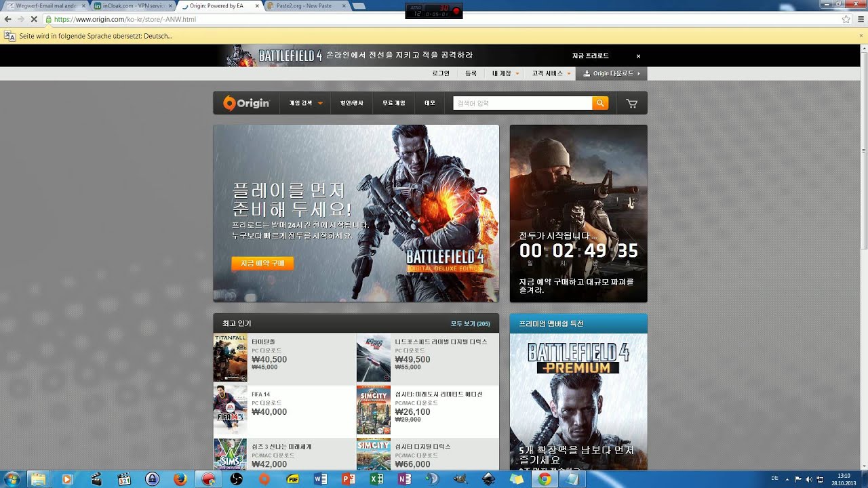Open the 데모 demos menu item
Image resolution: width=868 pixels, height=488 pixels.
point(430,103)
